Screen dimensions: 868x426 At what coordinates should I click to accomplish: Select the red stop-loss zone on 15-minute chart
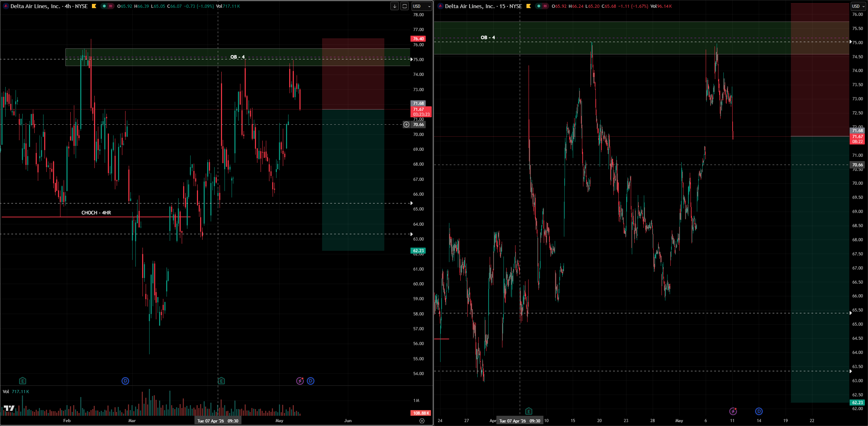click(820, 70)
